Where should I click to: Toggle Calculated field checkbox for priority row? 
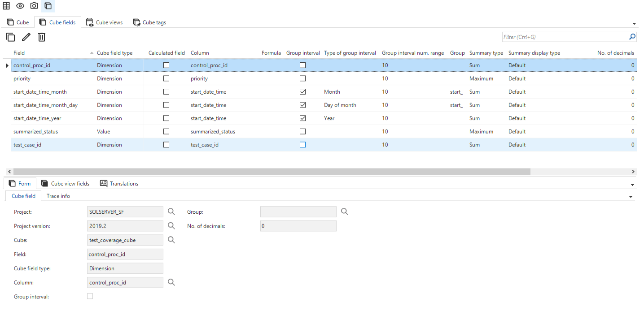[166, 78]
